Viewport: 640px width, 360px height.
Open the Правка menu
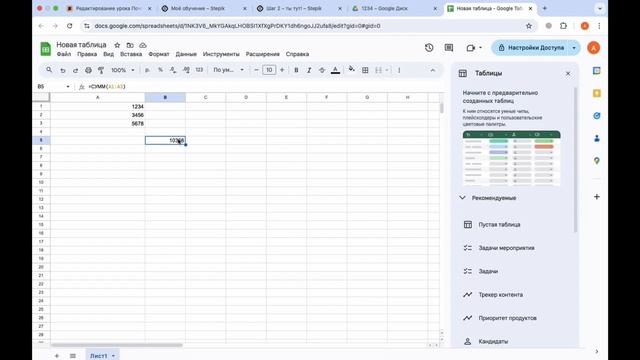(x=87, y=54)
